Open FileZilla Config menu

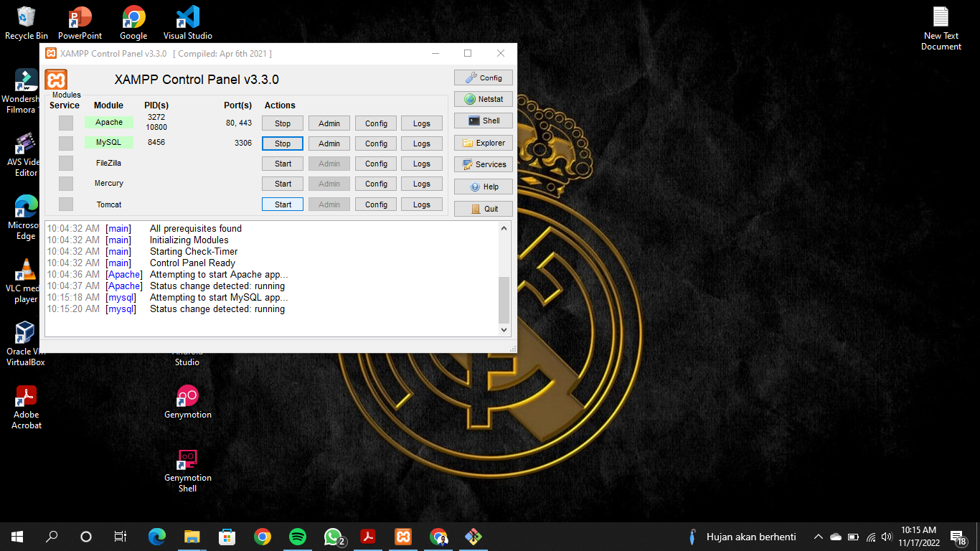click(x=376, y=164)
